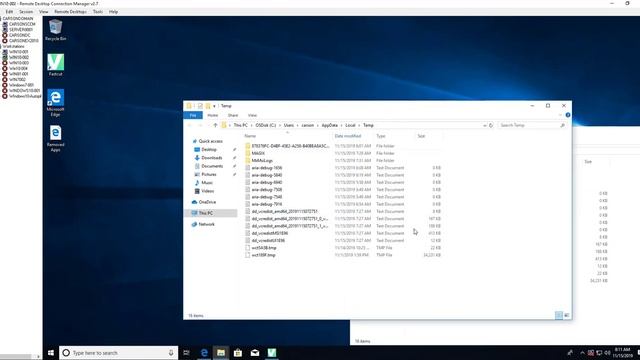This screenshot has width=640, height=360.
Task: Switch to the details view button
Action: point(559,315)
